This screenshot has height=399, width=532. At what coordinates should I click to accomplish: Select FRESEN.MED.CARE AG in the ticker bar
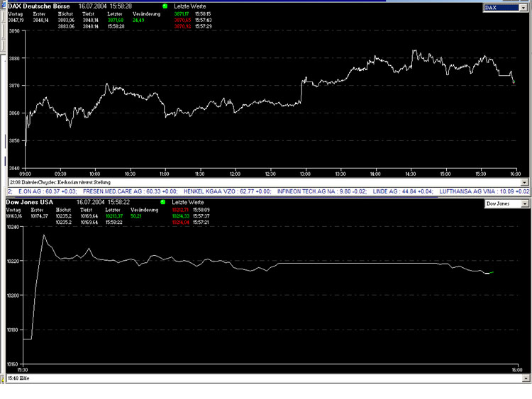(x=135, y=191)
